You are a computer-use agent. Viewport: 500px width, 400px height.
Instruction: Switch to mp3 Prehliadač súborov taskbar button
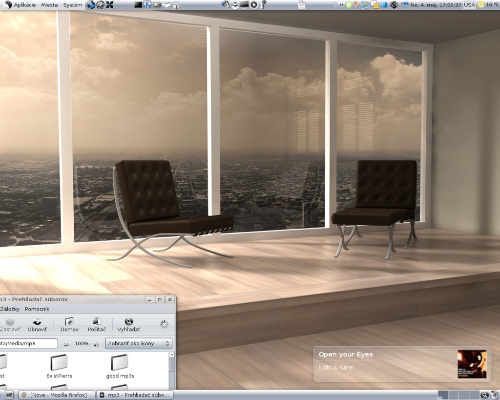pos(135,395)
